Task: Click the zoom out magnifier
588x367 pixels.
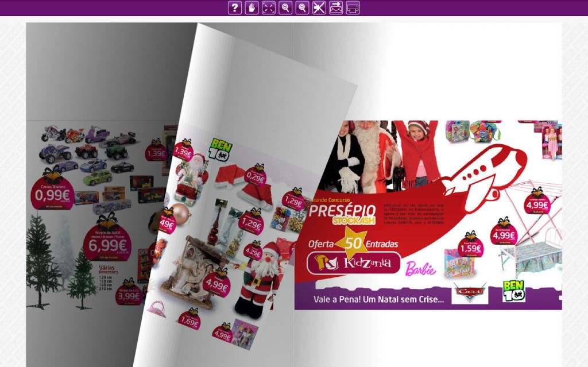Action: (302, 7)
